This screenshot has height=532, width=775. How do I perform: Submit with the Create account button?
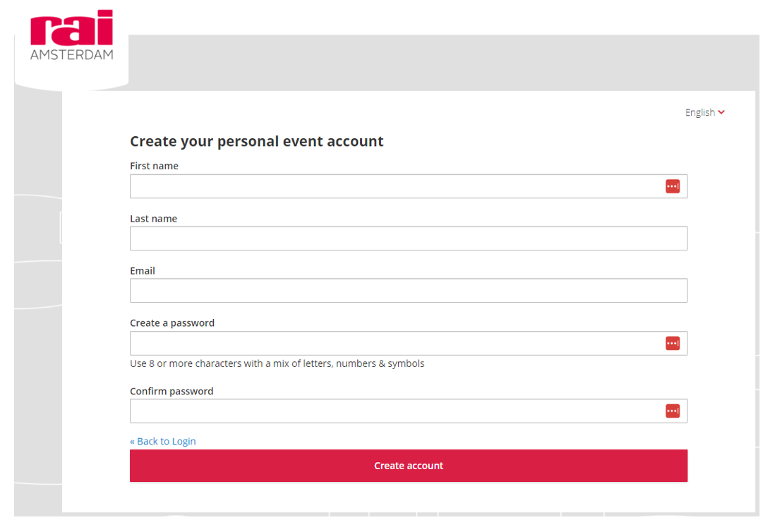[408, 465]
